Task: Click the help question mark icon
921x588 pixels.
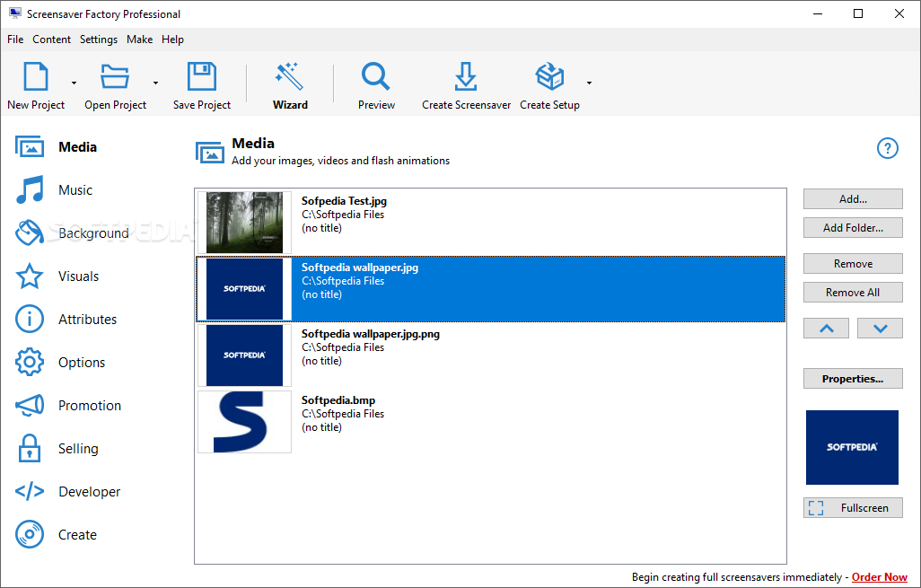Action: pyautogui.click(x=888, y=148)
